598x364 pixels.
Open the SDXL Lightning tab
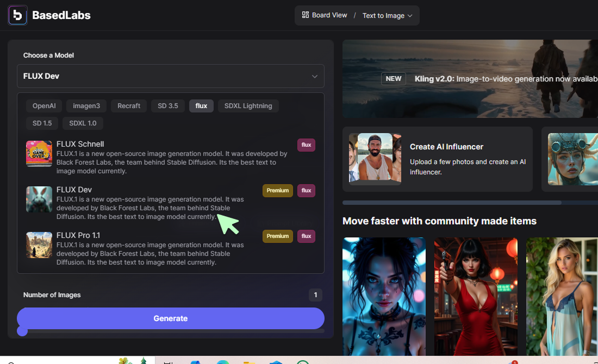[248, 106]
